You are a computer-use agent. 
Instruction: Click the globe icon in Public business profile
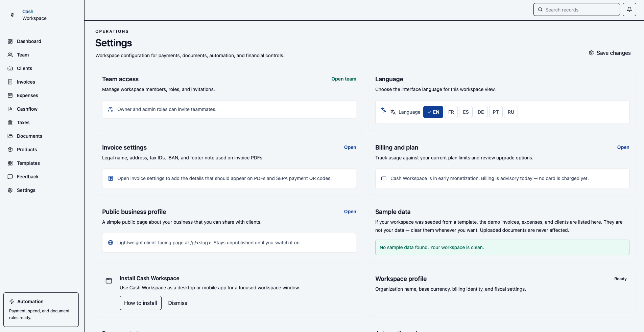point(111,243)
